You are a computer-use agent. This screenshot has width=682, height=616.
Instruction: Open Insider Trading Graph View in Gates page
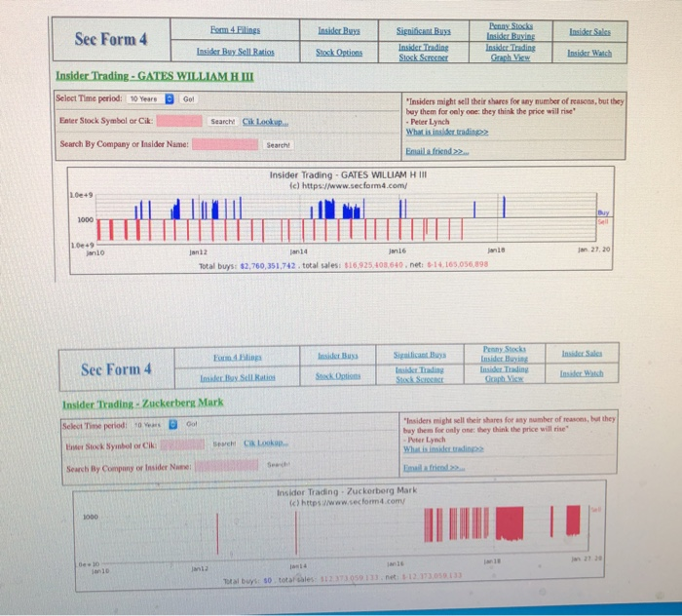coord(511,53)
